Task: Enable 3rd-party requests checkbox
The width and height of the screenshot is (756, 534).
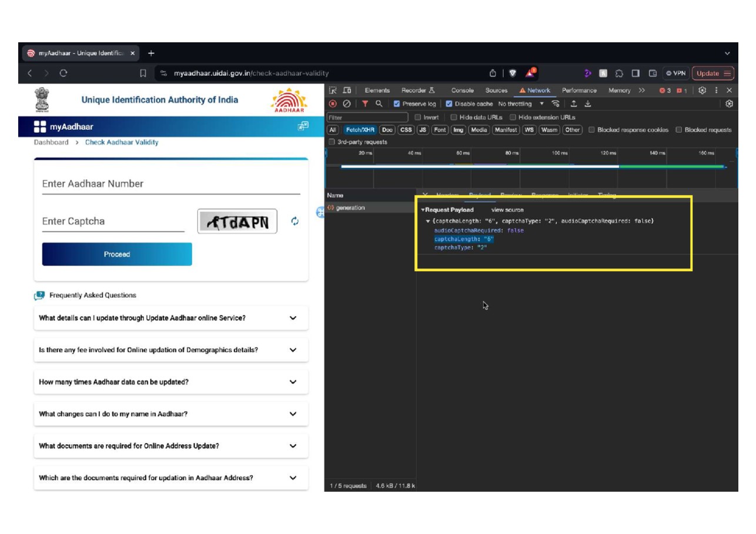Action: pyautogui.click(x=332, y=142)
